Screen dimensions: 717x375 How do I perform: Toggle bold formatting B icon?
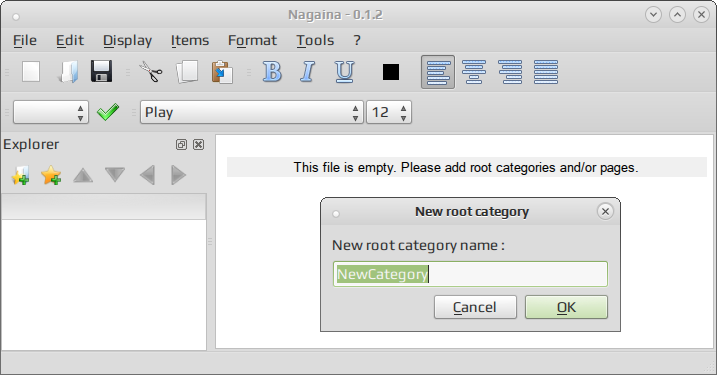click(x=272, y=72)
